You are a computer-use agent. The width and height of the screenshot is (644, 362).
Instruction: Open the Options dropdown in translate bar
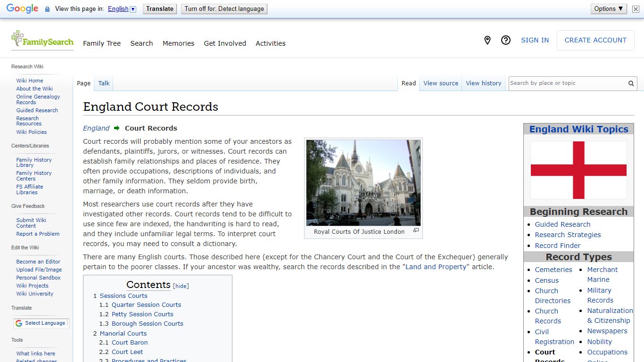click(x=609, y=9)
